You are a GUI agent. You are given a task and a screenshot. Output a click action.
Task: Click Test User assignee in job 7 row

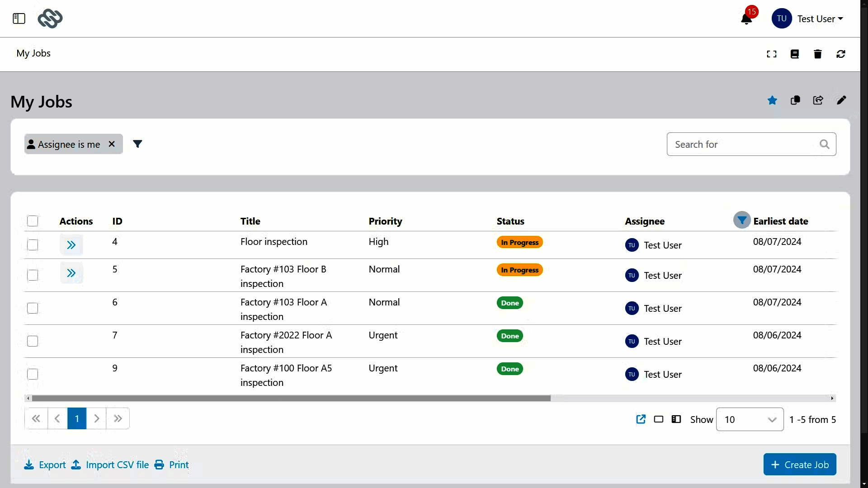pos(654,341)
